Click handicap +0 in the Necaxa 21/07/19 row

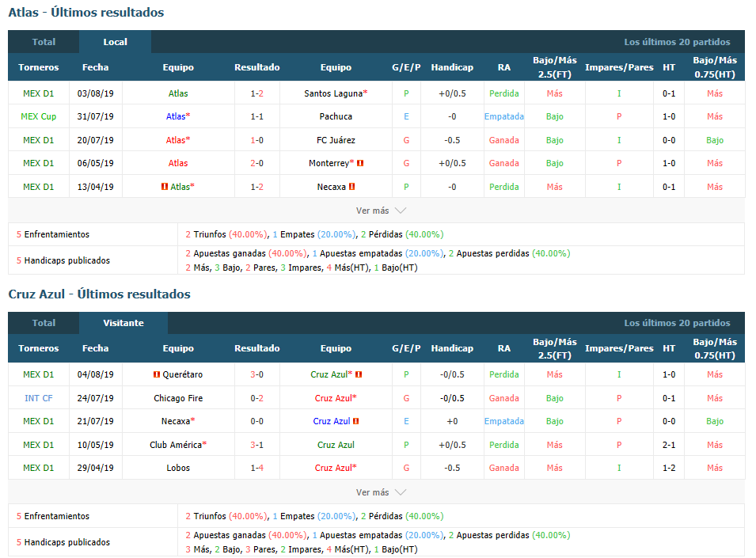[x=452, y=421]
